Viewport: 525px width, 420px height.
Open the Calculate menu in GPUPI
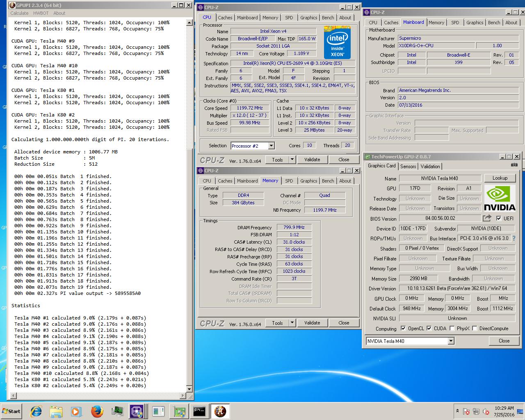(x=19, y=13)
